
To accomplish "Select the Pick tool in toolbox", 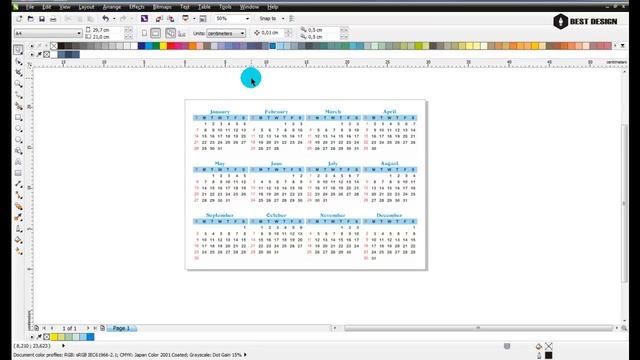I will 18,50.
